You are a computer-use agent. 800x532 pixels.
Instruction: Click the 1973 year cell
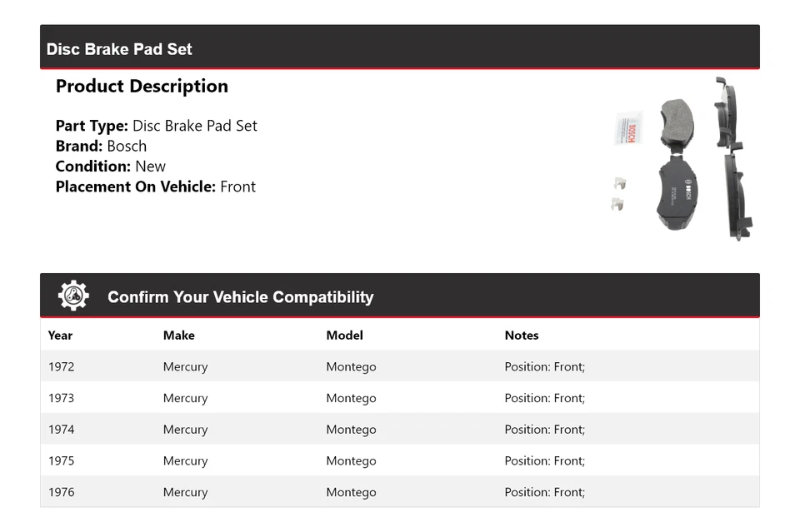tap(61, 398)
